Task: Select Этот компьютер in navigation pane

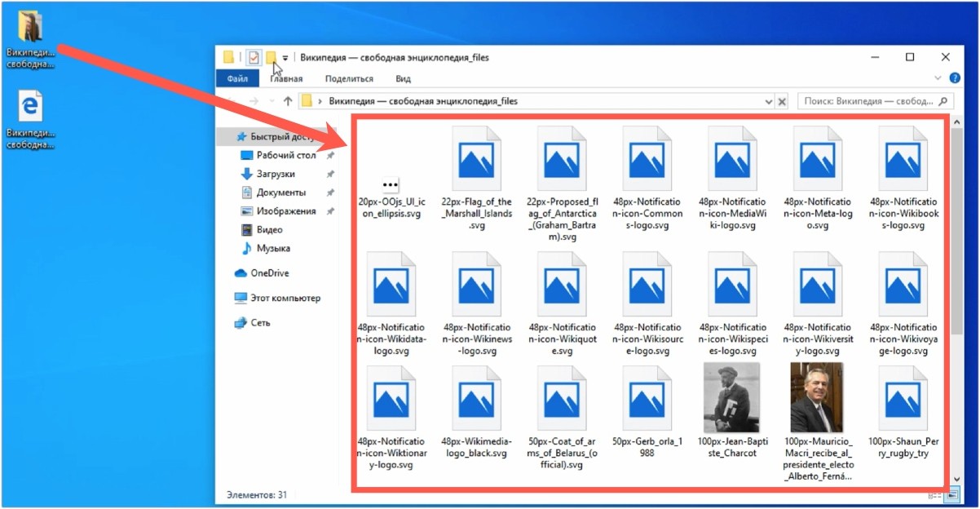Action: point(279,299)
